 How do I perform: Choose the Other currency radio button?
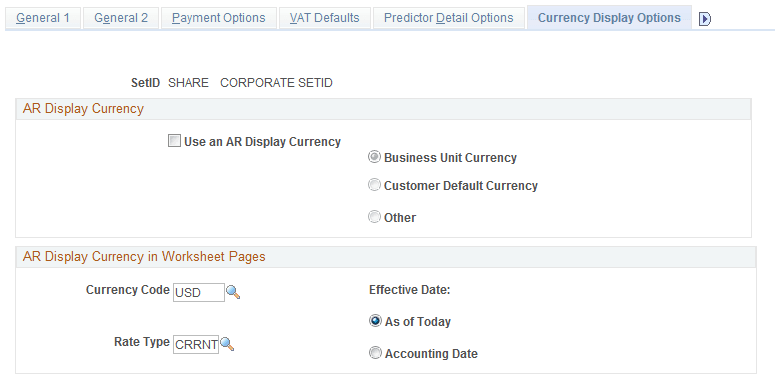(374, 217)
